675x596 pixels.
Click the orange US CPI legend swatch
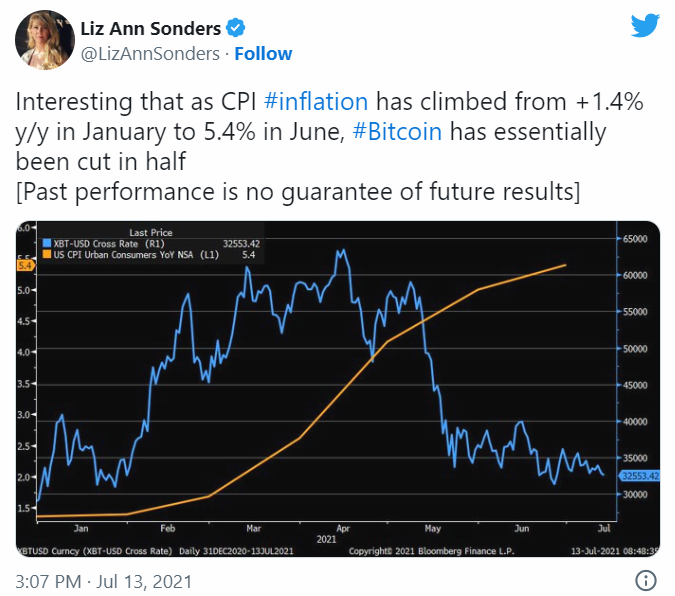pyautogui.click(x=46, y=256)
